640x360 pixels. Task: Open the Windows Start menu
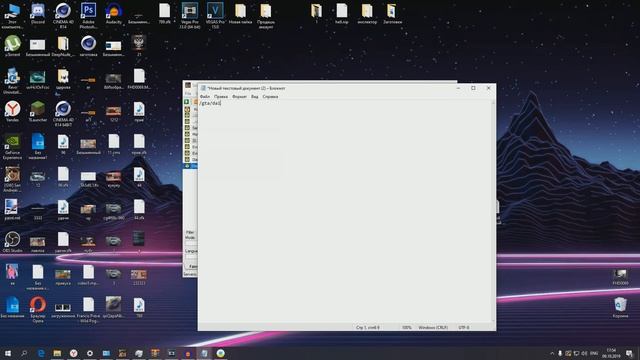pyautogui.click(x=8, y=353)
